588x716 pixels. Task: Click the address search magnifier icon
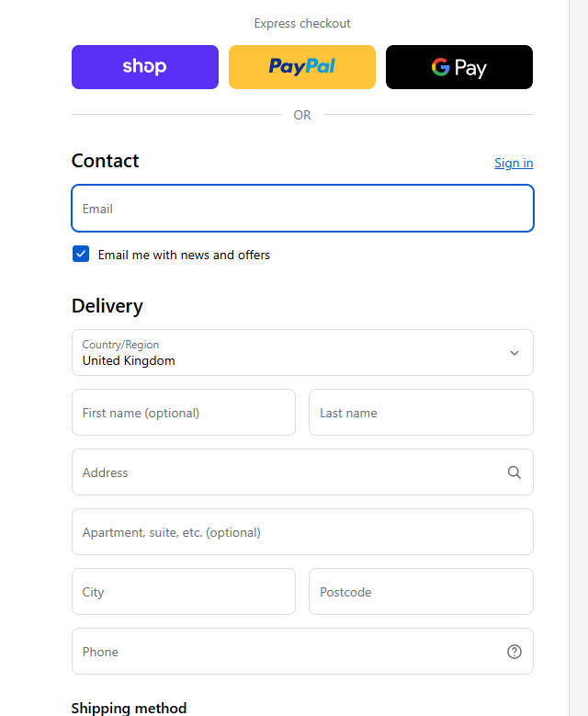coord(514,472)
